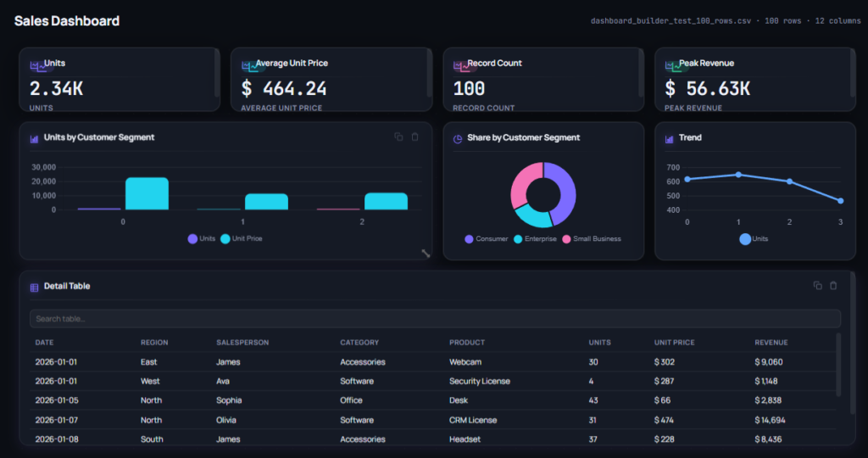Click the duplicate icon on Units by Customer Segment
Screen dimensions: 868x458
pos(398,137)
